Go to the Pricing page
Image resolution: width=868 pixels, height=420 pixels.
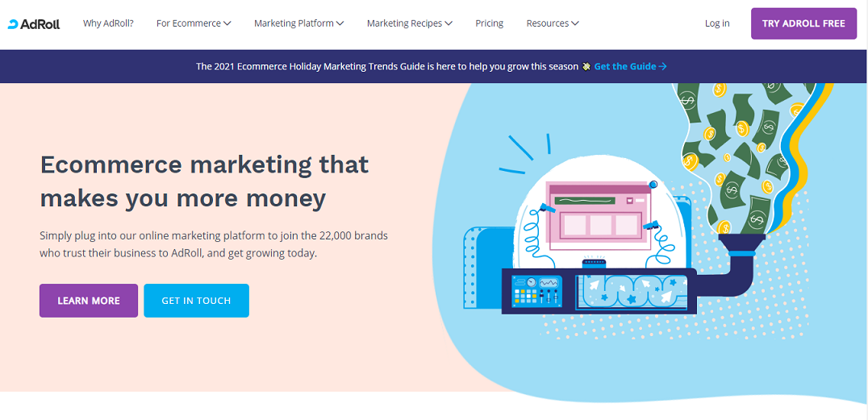[x=490, y=23]
